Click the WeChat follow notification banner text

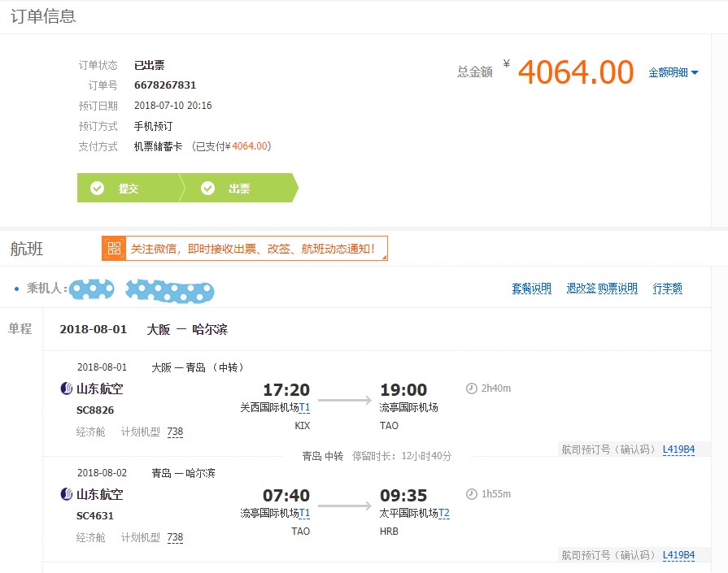254,249
